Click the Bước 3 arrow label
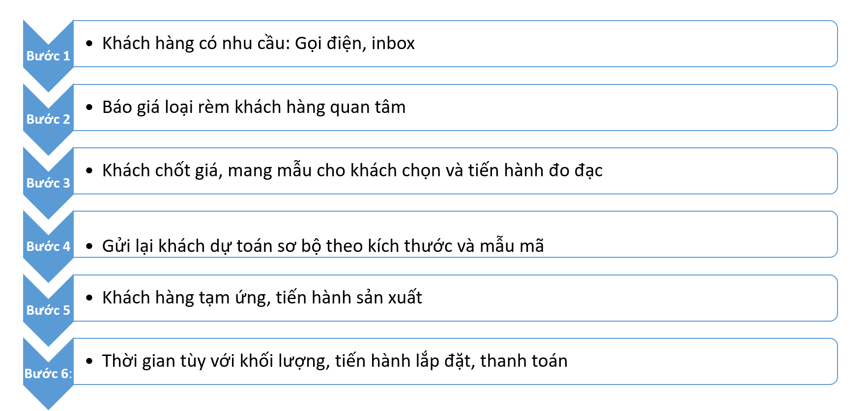Image resolution: width=868 pixels, height=411 pixels. pos(48,183)
